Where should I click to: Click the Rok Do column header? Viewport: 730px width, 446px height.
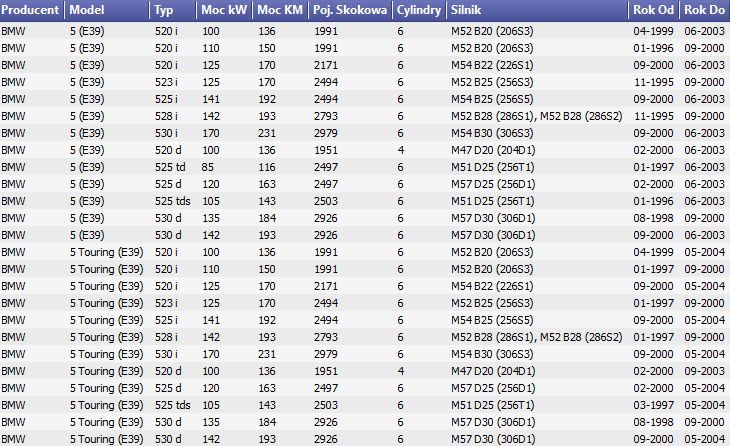(705, 10)
